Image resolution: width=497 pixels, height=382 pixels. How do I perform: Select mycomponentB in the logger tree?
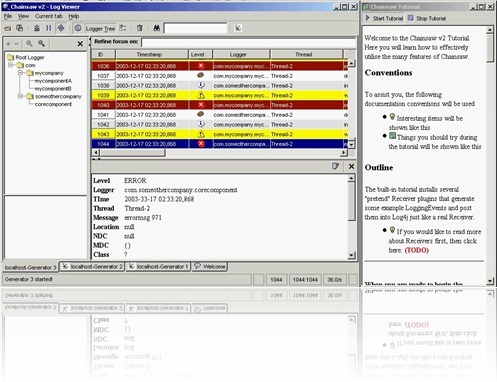(53, 88)
